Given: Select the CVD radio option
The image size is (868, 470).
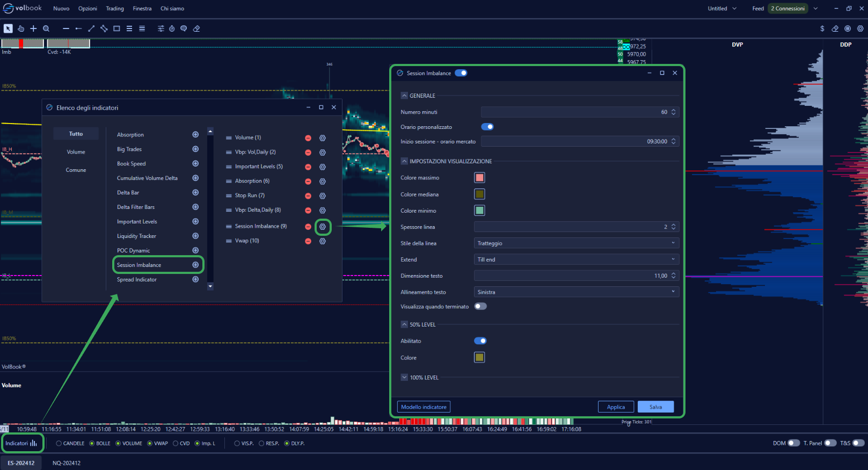Looking at the screenshot, I should click(x=176, y=444).
